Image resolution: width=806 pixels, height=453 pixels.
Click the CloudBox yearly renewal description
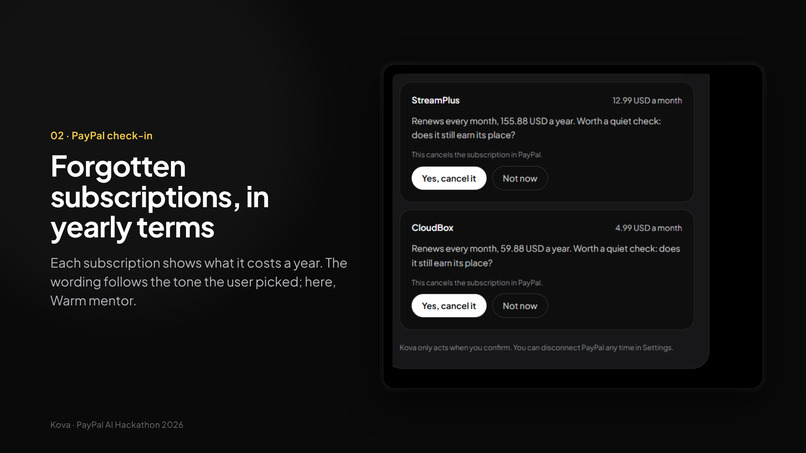pos(545,256)
